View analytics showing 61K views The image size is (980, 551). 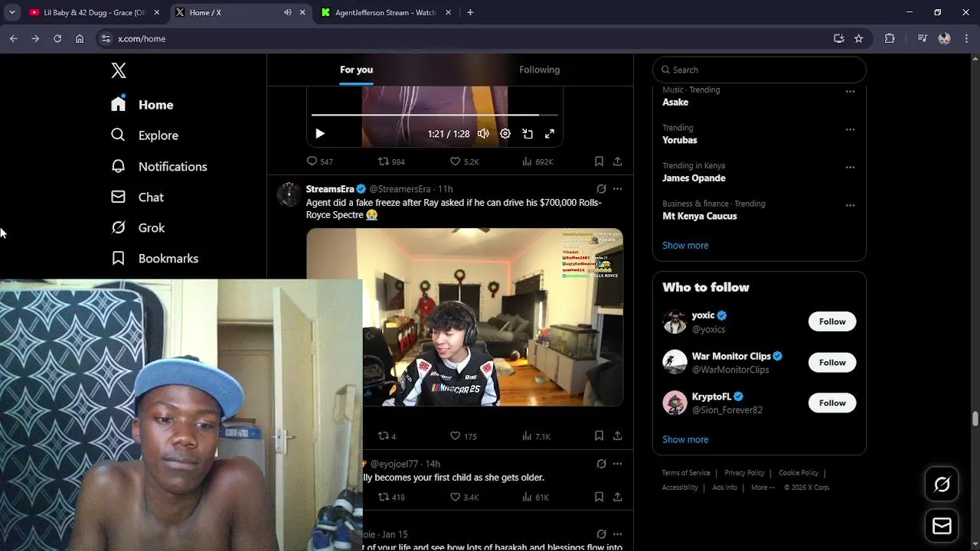[535, 497]
